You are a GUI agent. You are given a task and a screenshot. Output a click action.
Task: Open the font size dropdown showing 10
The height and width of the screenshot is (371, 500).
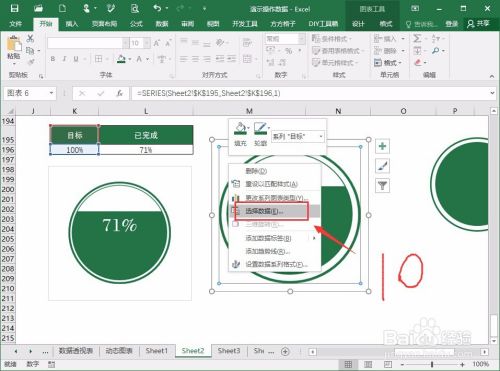[147, 43]
